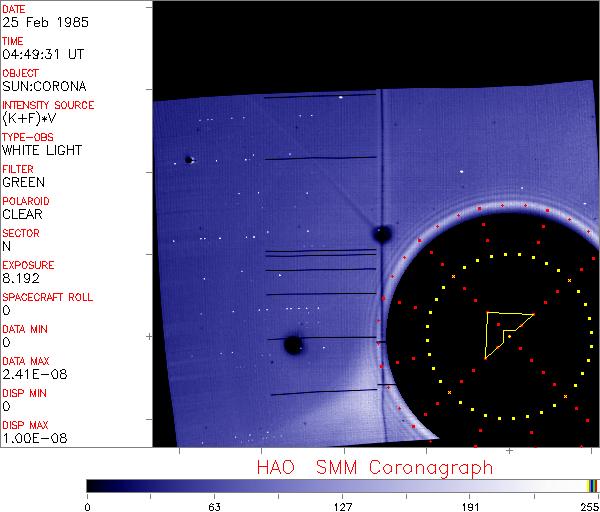
Task: Select the WHITE LIGHT observation type
Action: click(41, 151)
